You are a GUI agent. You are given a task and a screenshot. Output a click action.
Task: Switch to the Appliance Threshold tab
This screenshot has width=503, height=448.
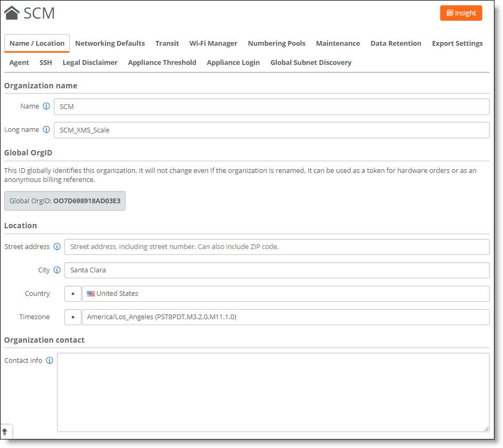point(162,63)
